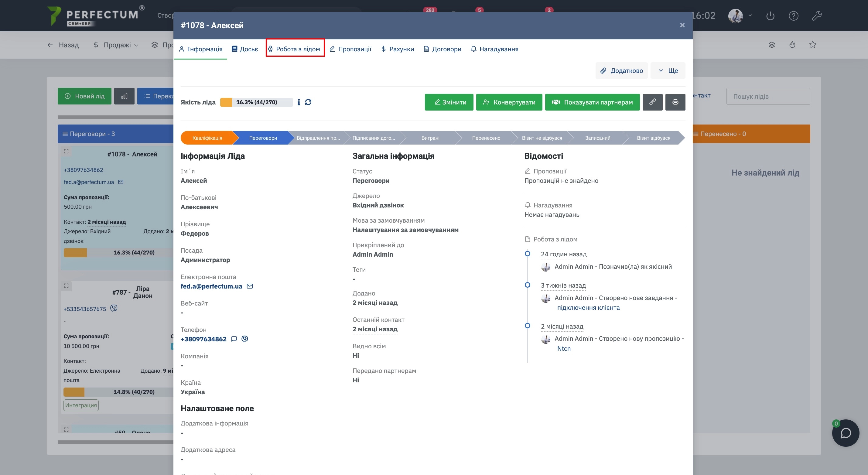Open the email link fed.a@perfectum.ua in lead info
This screenshot has height=475, width=868.
(x=211, y=286)
